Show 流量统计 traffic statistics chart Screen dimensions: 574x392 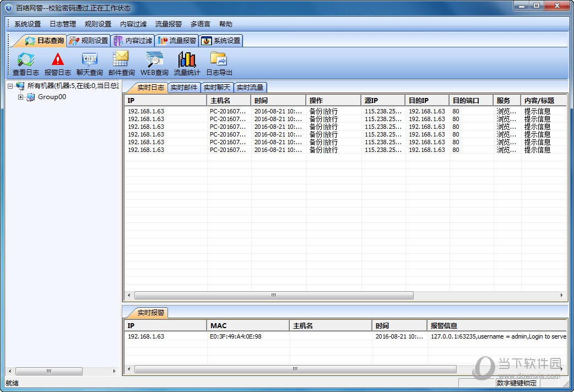187,63
